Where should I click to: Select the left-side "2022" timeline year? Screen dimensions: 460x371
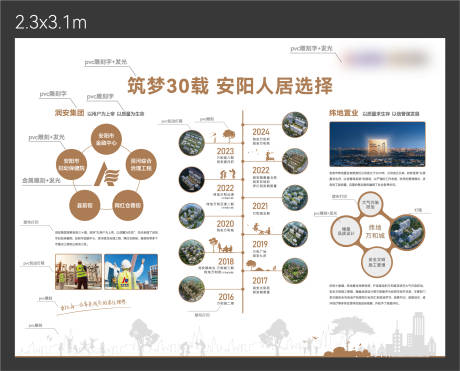[x=225, y=188]
